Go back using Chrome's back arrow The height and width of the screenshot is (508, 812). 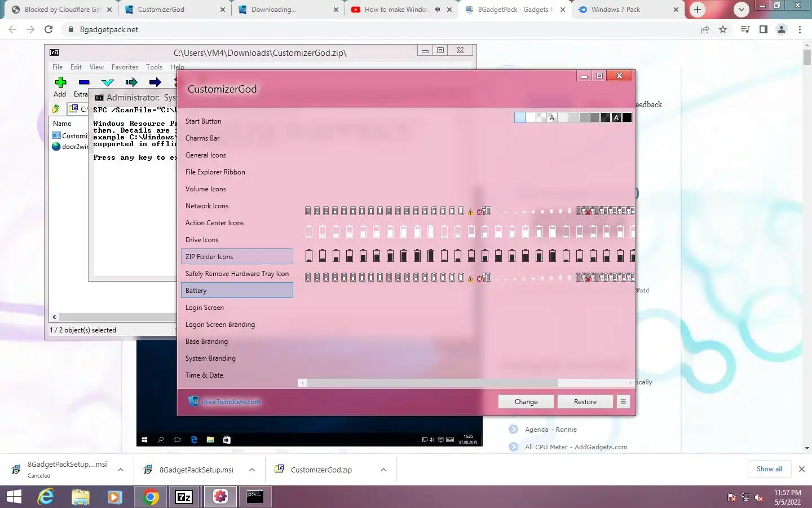(x=12, y=29)
